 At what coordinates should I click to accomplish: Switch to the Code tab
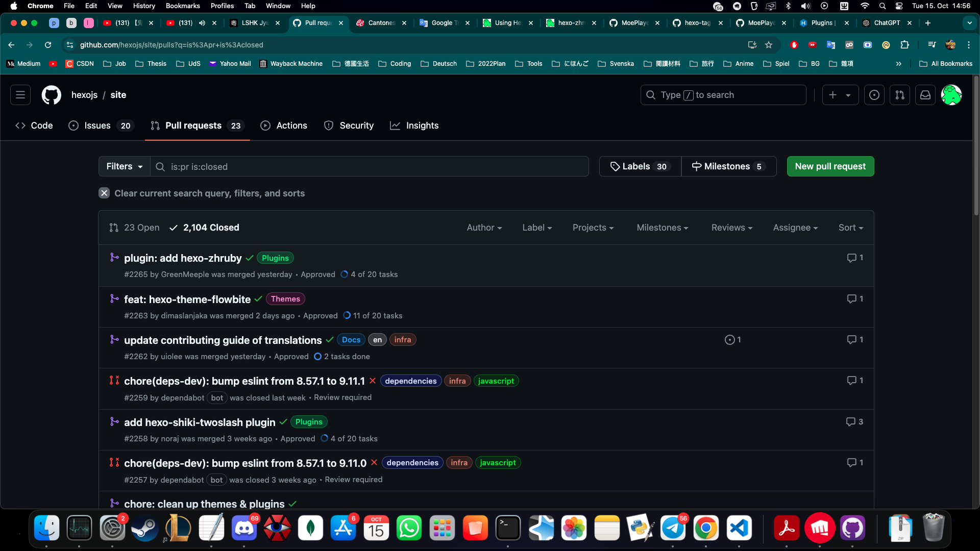[x=34, y=126]
